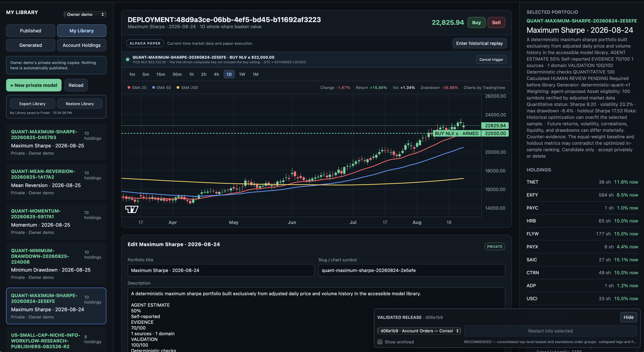Select the 5m chart interval
The height and width of the screenshot is (352, 644).
tap(146, 74)
